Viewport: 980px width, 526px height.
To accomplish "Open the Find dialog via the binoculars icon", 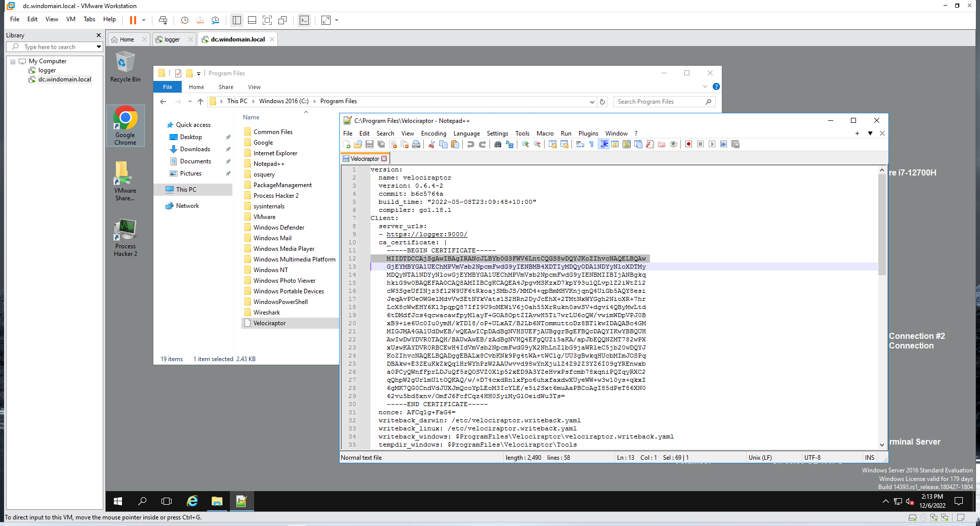I will pyautogui.click(x=498, y=144).
